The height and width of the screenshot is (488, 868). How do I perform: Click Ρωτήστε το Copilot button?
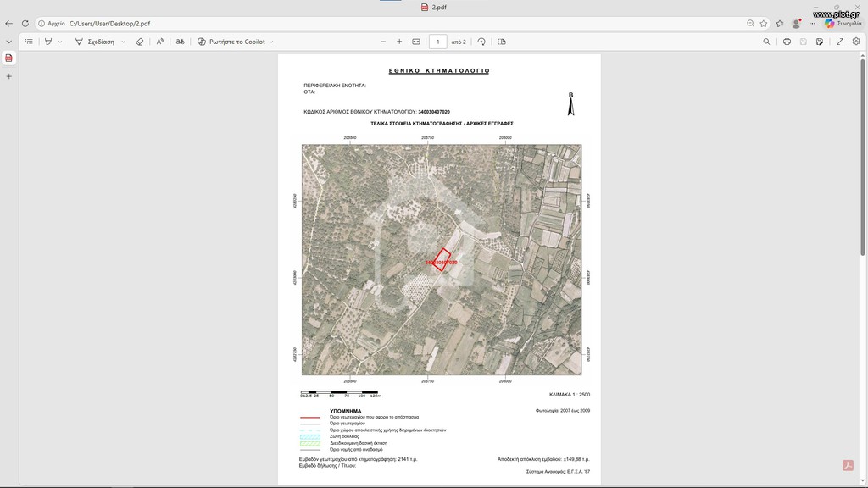[x=231, y=42]
